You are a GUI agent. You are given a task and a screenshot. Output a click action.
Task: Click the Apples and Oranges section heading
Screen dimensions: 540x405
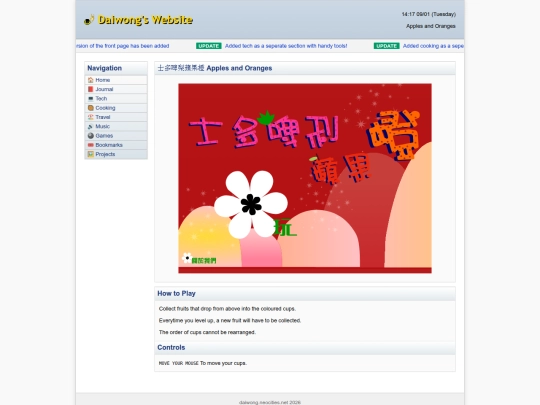click(215, 68)
